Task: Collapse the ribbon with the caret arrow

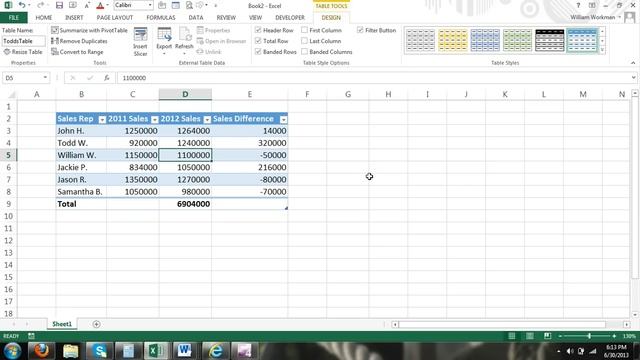Action: point(633,63)
